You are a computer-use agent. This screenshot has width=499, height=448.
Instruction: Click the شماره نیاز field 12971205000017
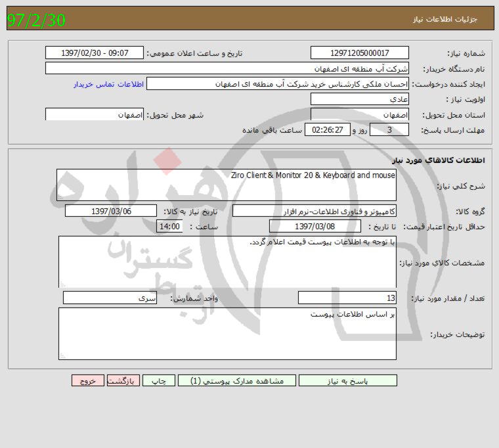point(359,53)
